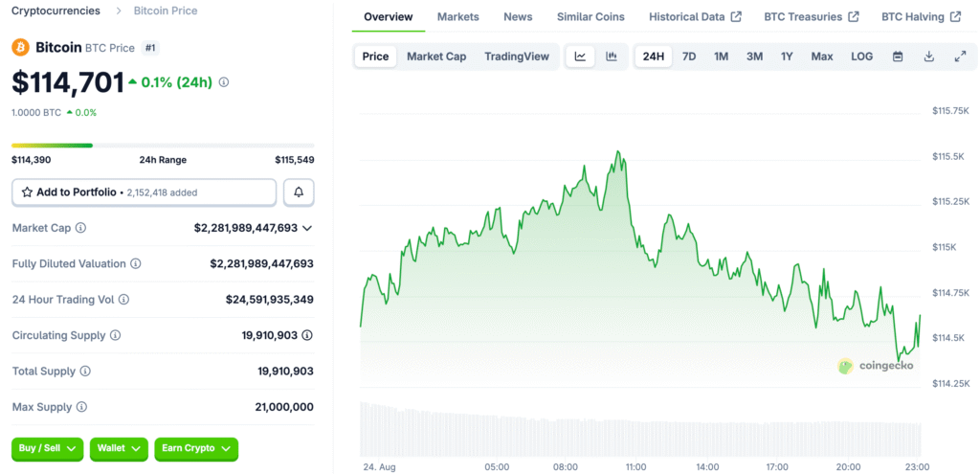980x474 pixels.
Task: Click the #1 rank badge
Action: pyautogui.click(x=150, y=48)
